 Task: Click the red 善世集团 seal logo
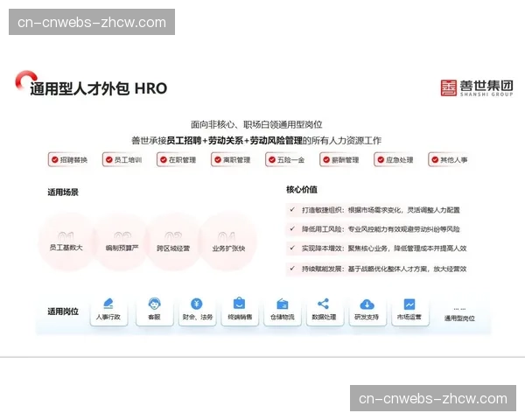click(448, 88)
